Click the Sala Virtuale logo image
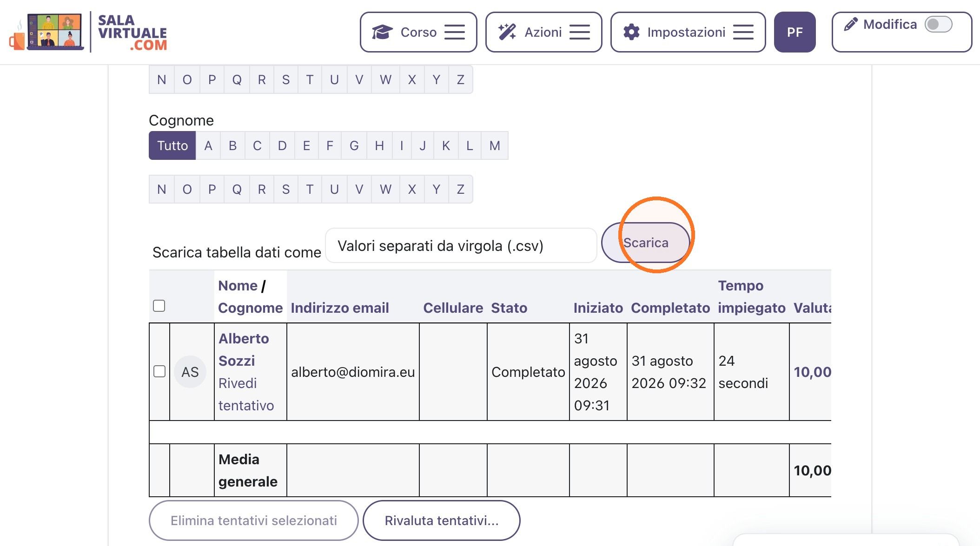Image resolution: width=980 pixels, height=546 pixels. (88, 32)
